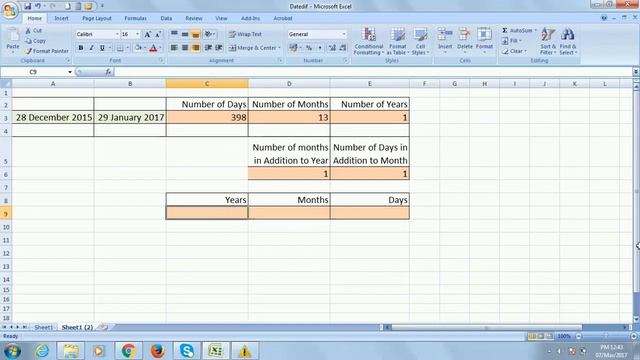This screenshot has width=640, height=360.
Task: Open Google Chrome from taskbar
Action: pos(128,351)
